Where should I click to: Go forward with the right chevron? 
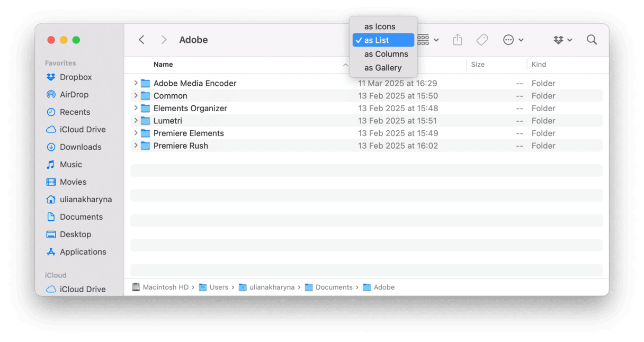pos(164,40)
